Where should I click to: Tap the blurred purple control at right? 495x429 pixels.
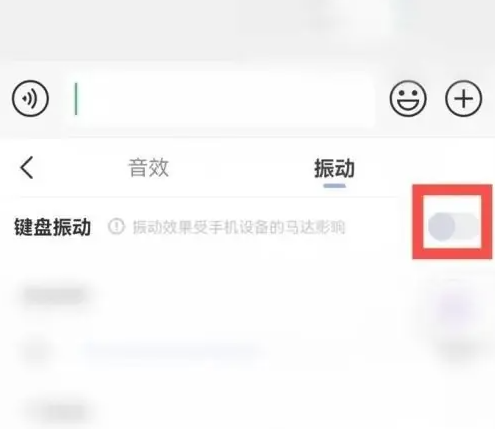455,306
